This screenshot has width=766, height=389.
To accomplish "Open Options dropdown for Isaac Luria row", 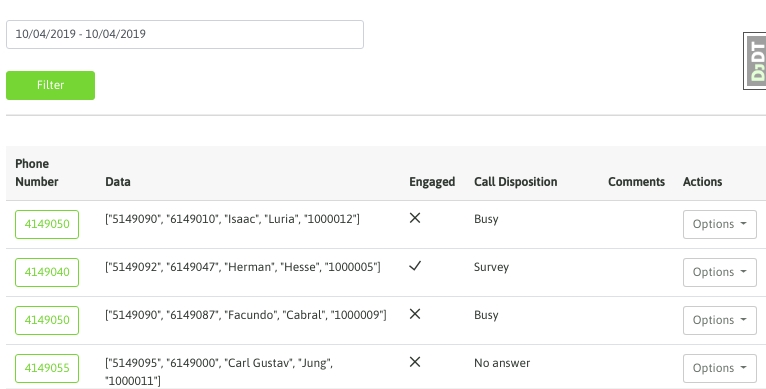I will tap(720, 224).
